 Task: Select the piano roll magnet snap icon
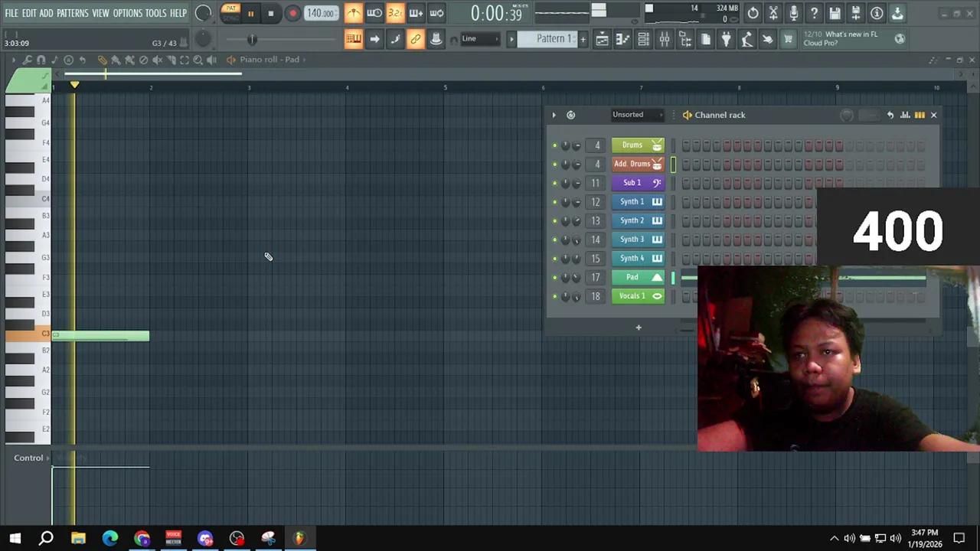pos(41,60)
